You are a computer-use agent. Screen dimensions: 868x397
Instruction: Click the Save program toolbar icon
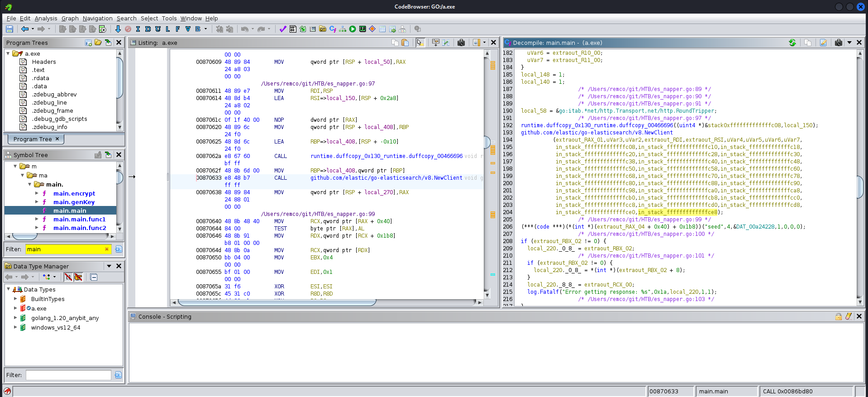pyautogui.click(x=9, y=29)
